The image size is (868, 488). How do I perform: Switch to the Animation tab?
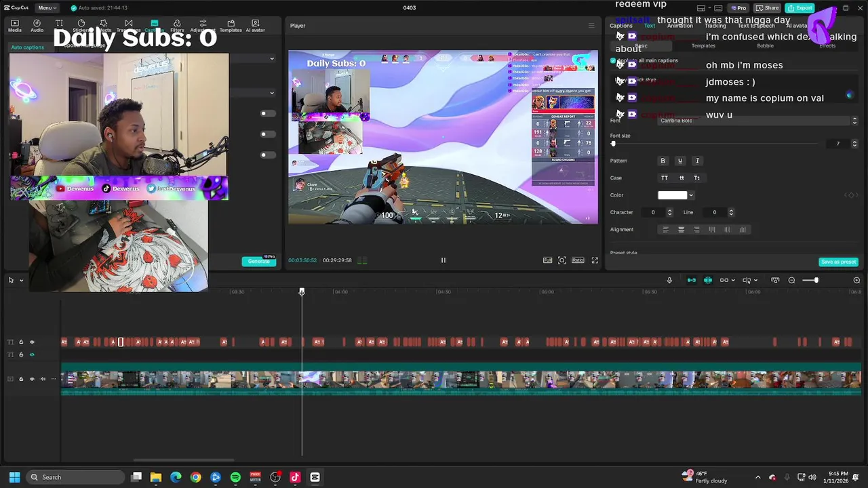pos(680,26)
